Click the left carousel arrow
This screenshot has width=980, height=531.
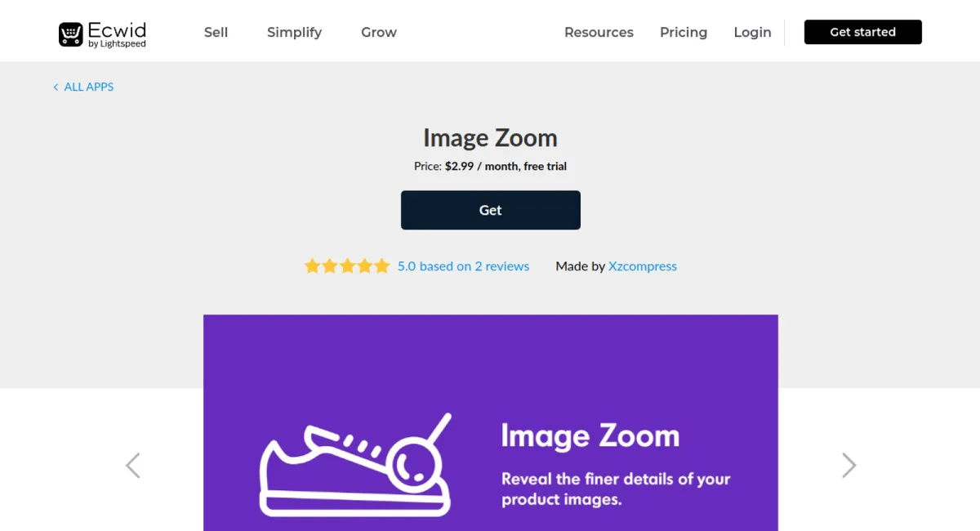coord(132,465)
